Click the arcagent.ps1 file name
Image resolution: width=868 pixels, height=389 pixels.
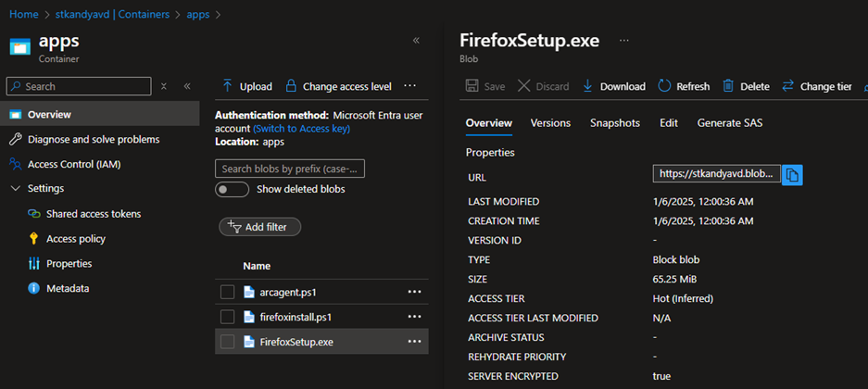(287, 292)
